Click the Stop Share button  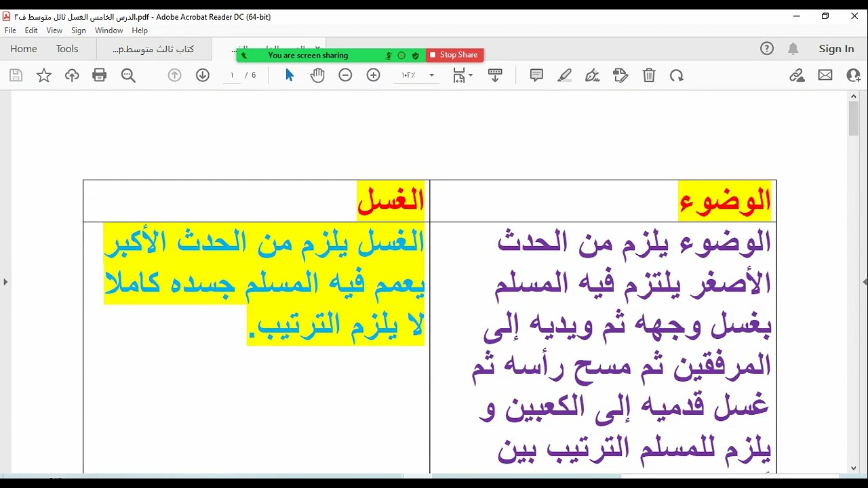point(454,55)
